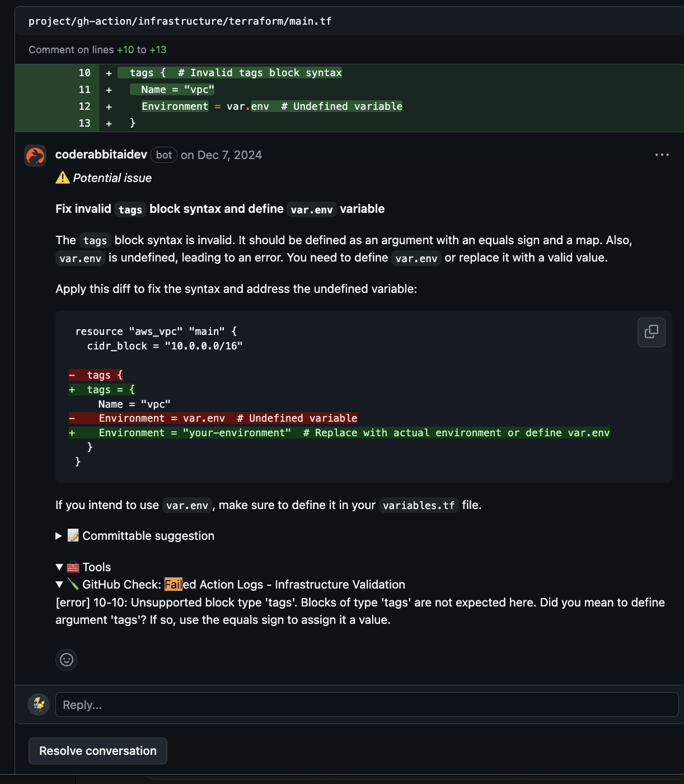This screenshot has height=784, width=684.
Task: Collapse the Tools section
Action: coord(59,567)
